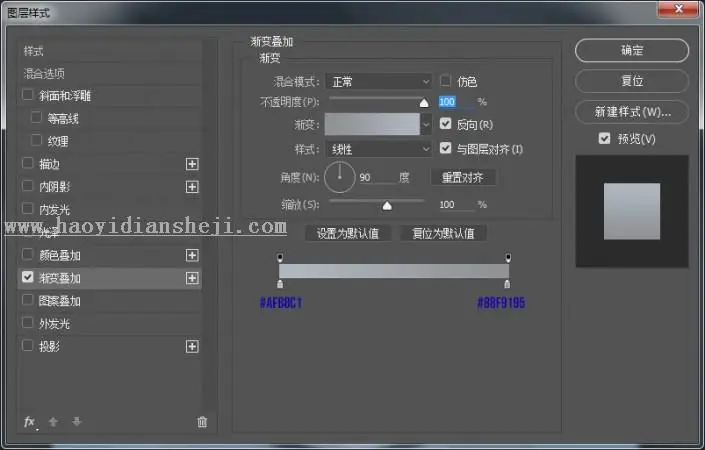This screenshot has height=450, width=705.
Task: Open the 样式 dropdown showing 线性
Action: pyautogui.click(x=378, y=149)
